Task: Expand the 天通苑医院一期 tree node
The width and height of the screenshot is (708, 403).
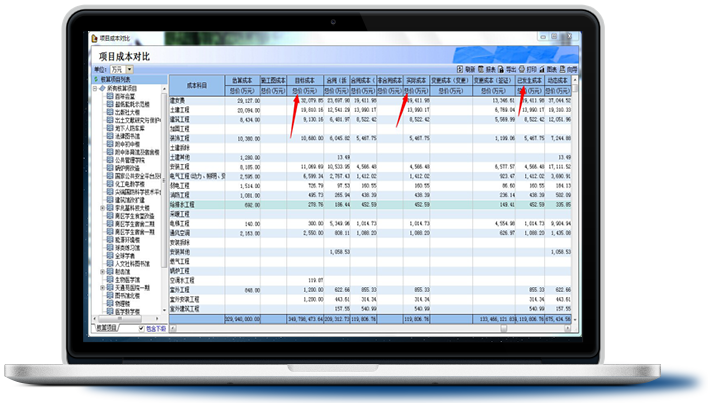Action: [x=103, y=285]
